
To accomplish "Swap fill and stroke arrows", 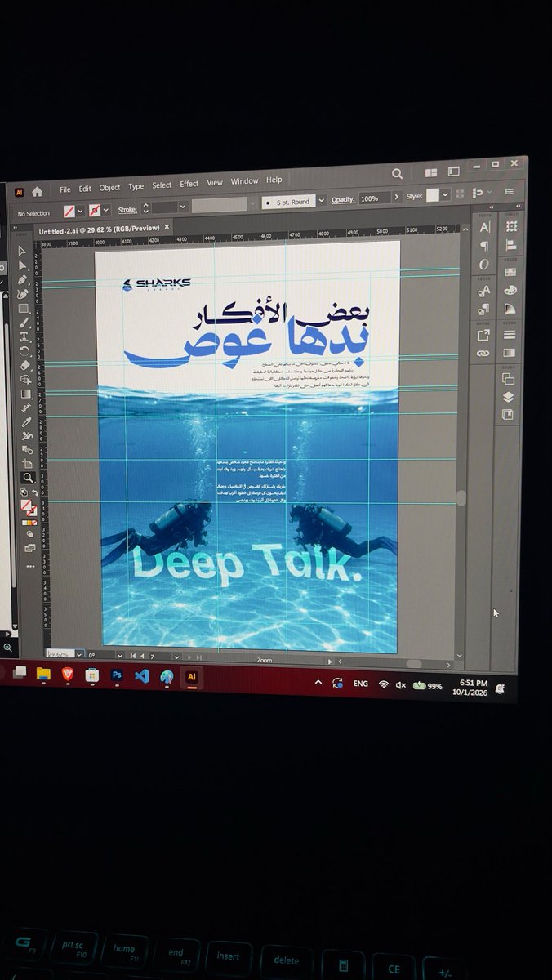I will click(x=35, y=492).
